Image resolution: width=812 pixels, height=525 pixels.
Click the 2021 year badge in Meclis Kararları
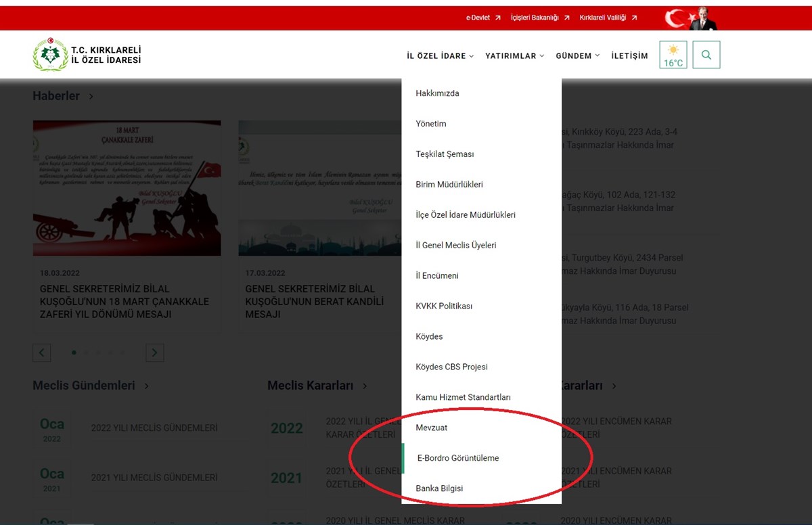pos(287,478)
